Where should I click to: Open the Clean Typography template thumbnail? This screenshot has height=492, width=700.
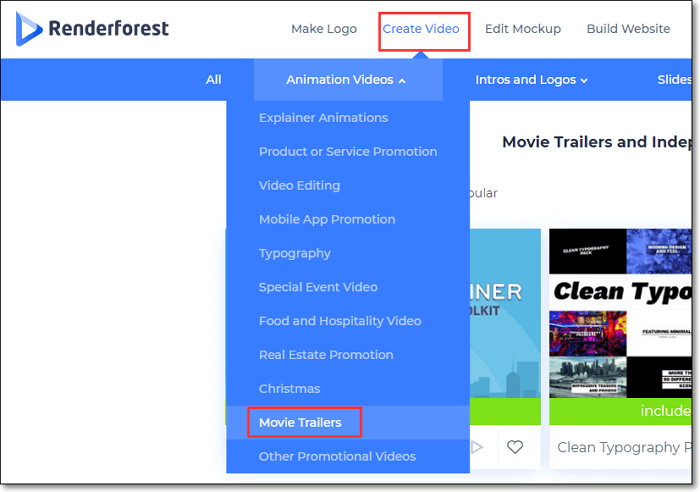619,313
